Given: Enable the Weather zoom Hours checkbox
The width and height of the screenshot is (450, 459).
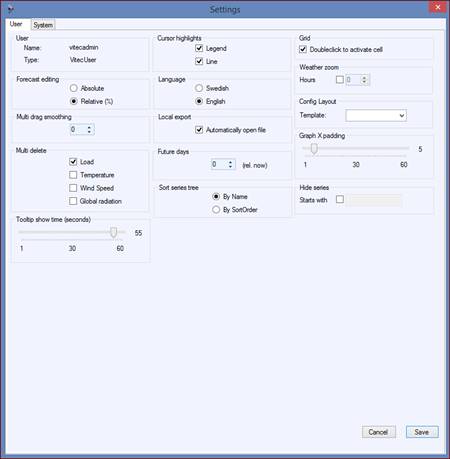Looking at the screenshot, I should (x=340, y=80).
